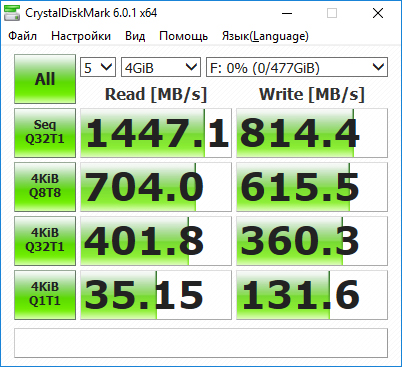Click the 4KiB Q1T1 write result 131.6
Screen dimensions: 402x367
(312, 295)
